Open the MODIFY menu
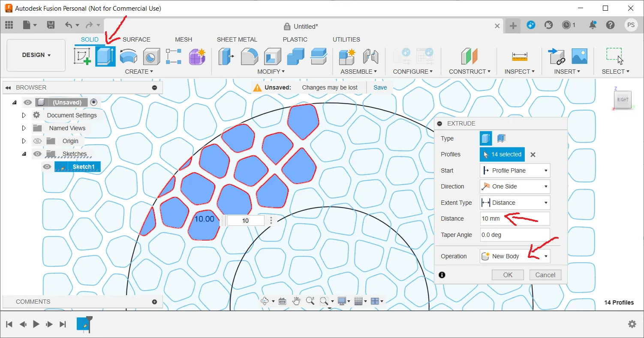This screenshot has height=338, width=644. click(271, 72)
